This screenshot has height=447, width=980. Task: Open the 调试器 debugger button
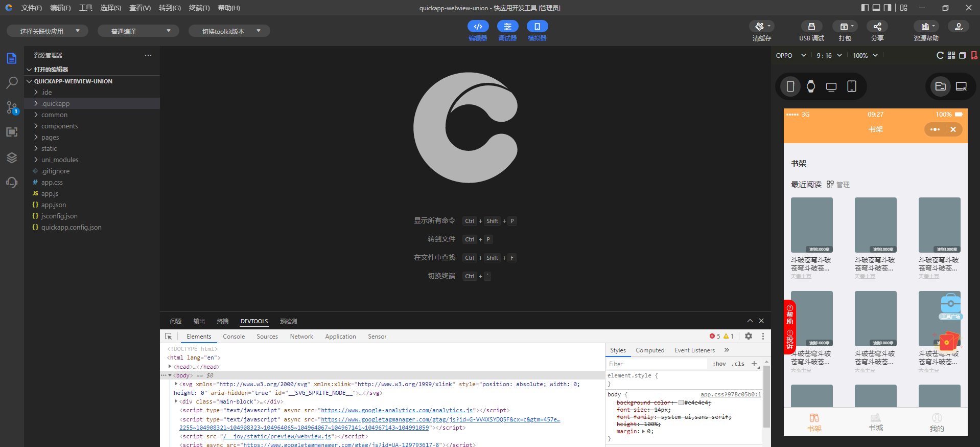(507, 27)
